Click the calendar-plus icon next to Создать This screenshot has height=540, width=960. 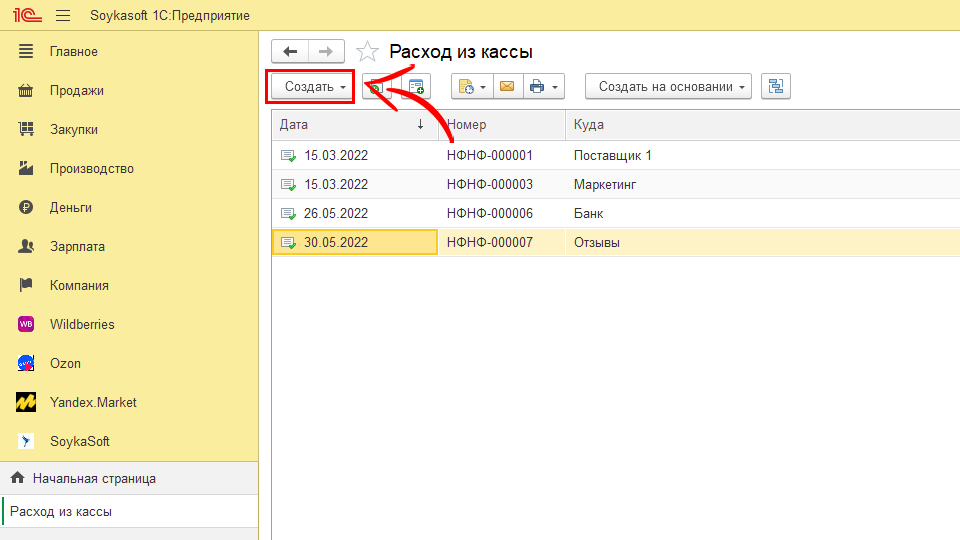413,87
